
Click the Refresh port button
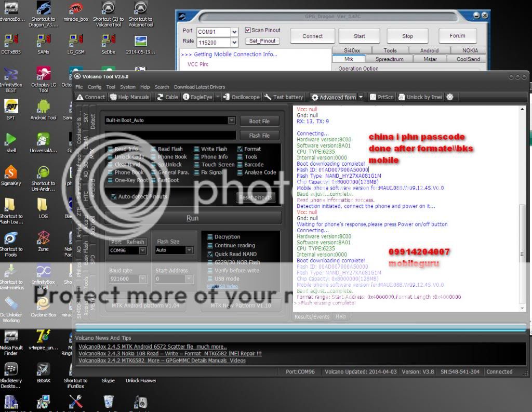[136, 242]
